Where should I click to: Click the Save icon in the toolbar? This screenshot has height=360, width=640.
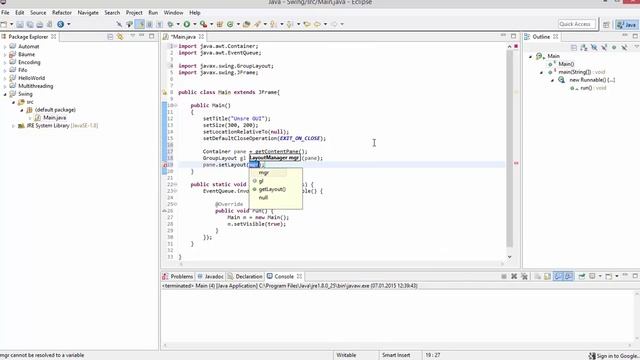(20, 24)
